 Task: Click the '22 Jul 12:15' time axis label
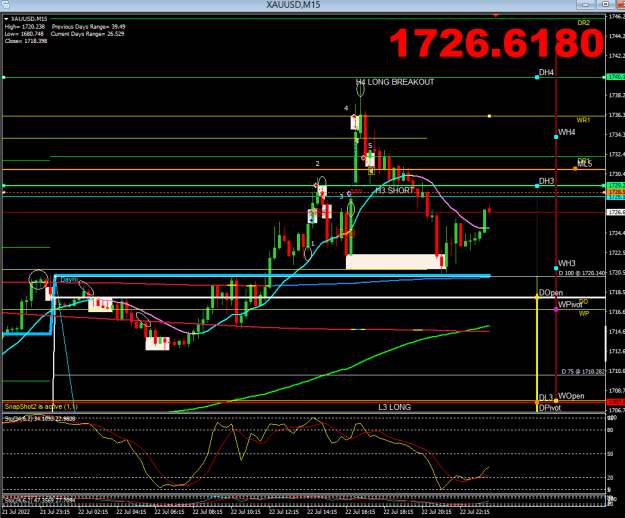284,512
